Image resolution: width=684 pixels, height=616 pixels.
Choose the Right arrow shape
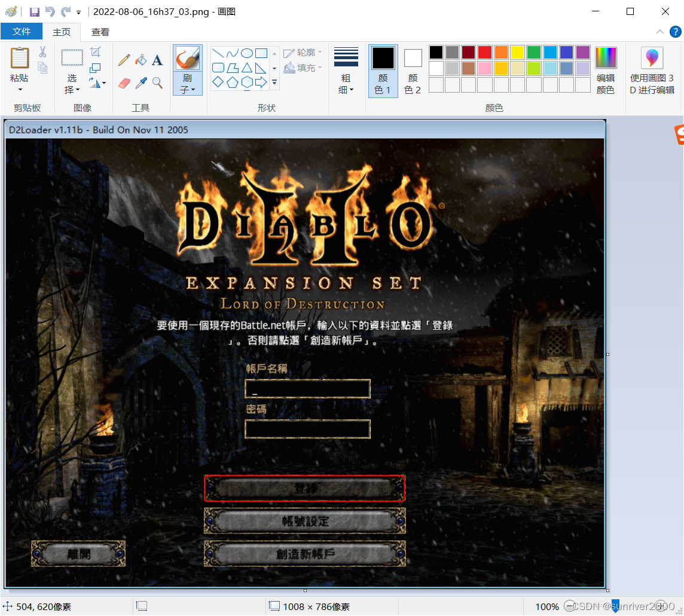261,82
